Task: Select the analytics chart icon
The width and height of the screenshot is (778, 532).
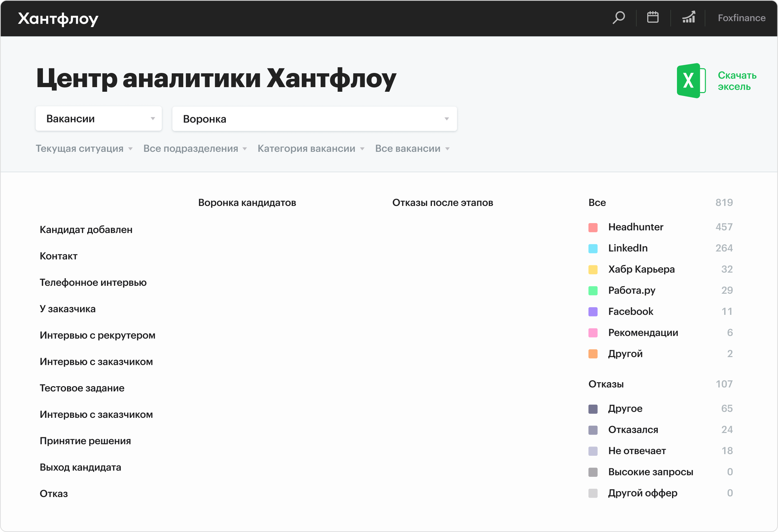Action: click(x=688, y=17)
